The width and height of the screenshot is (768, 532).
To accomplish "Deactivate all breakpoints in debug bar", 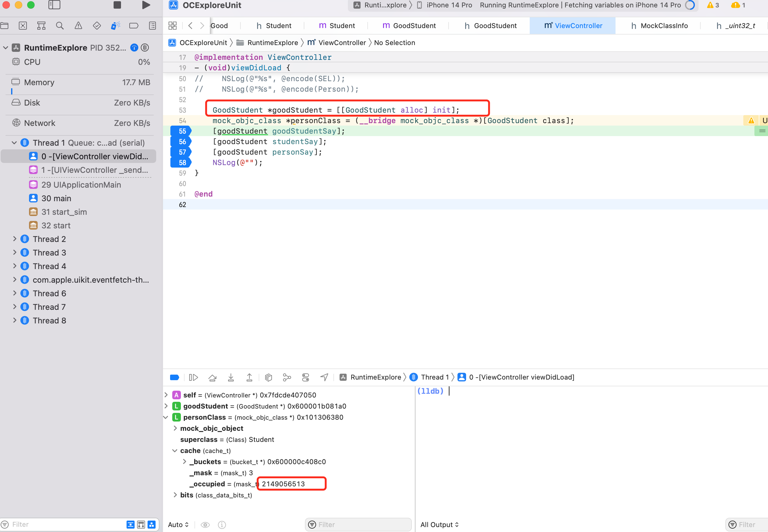I will (x=174, y=377).
